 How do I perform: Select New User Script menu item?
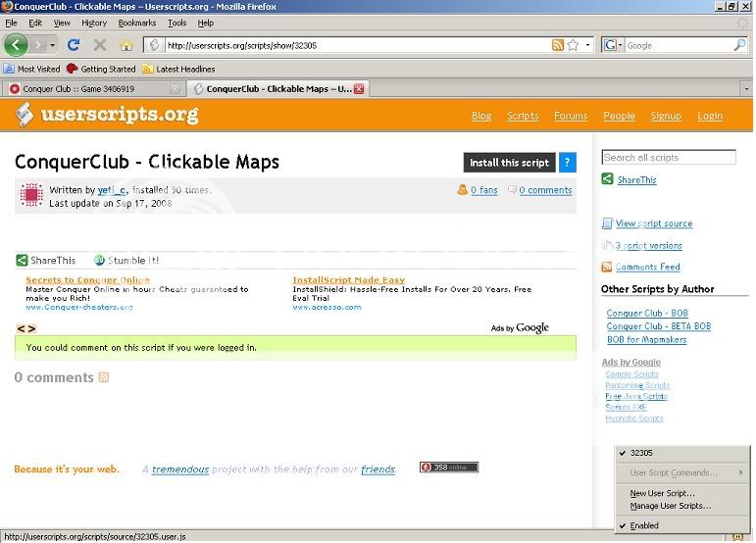coord(682,493)
